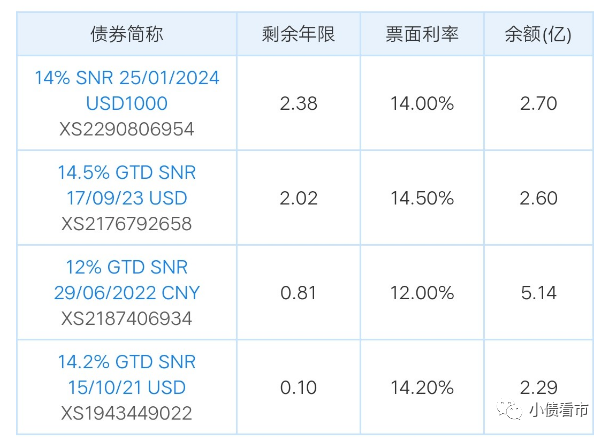608x437 pixels.
Task: Select ISIN code XS2187406934
Action: click(x=127, y=319)
